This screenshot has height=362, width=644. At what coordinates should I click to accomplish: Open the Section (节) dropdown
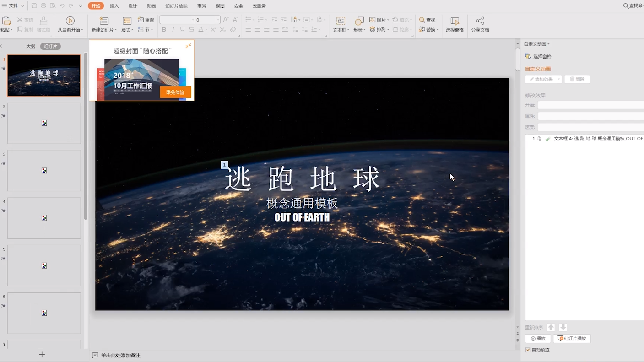point(146,29)
